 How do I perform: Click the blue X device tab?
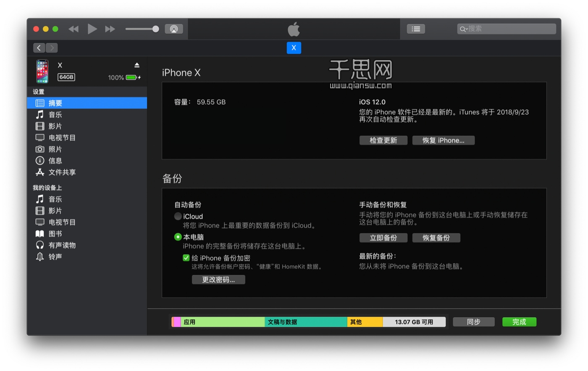click(294, 48)
